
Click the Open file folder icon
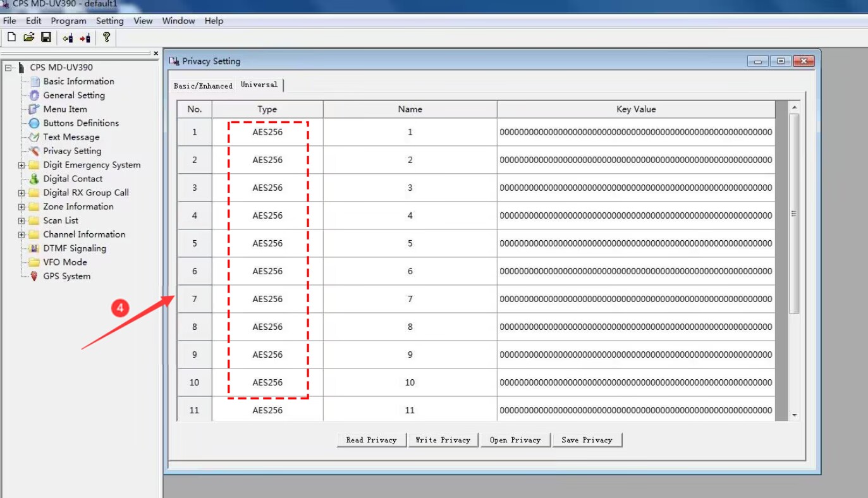pyautogui.click(x=28, y=38)
